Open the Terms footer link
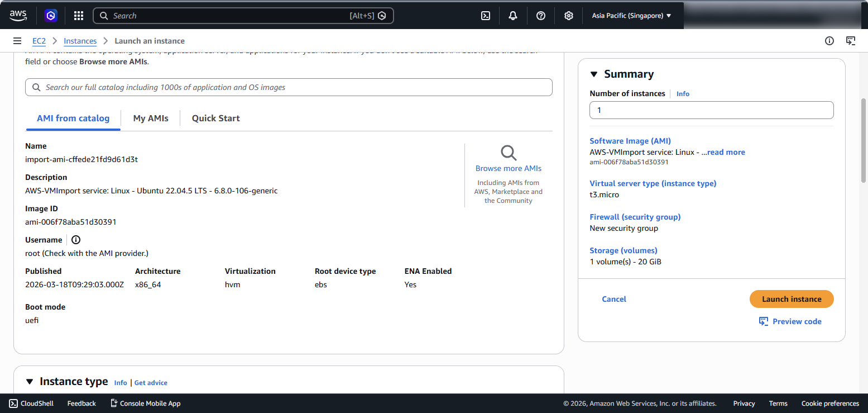Screen dimensions: 868x413 [x=778, y=403]
